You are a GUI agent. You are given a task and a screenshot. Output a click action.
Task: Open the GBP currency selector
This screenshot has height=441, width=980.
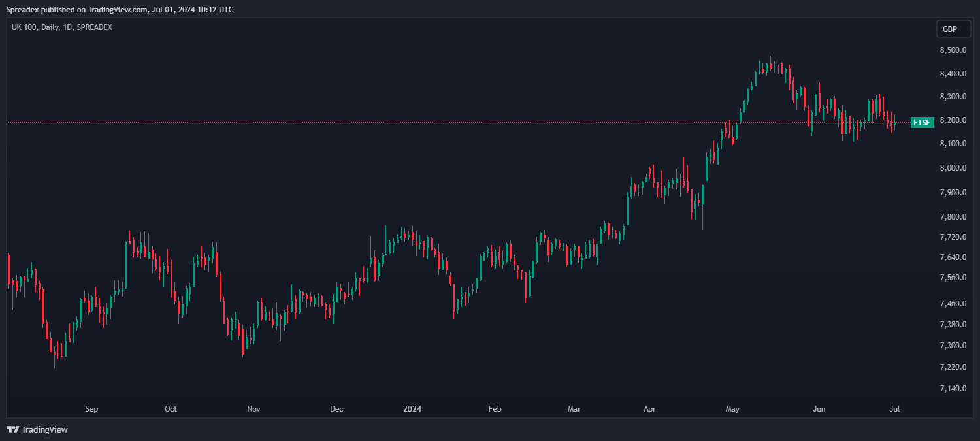953,29
